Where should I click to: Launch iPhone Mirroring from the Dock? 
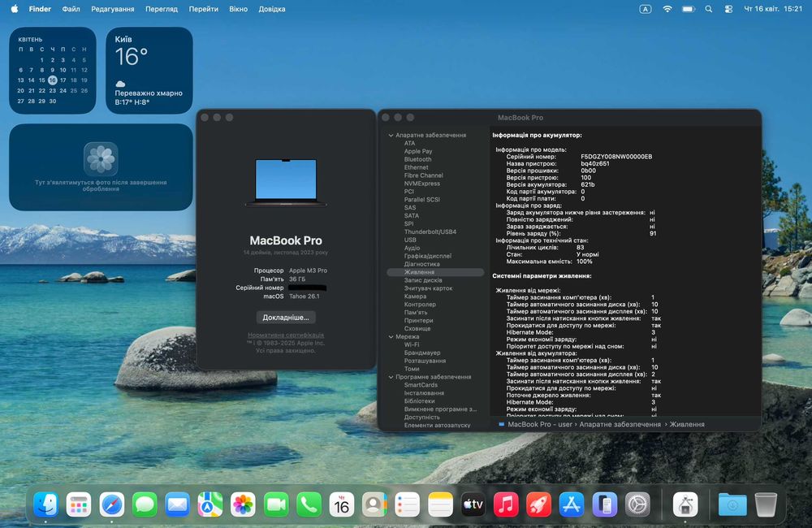[x=605, y=504]
